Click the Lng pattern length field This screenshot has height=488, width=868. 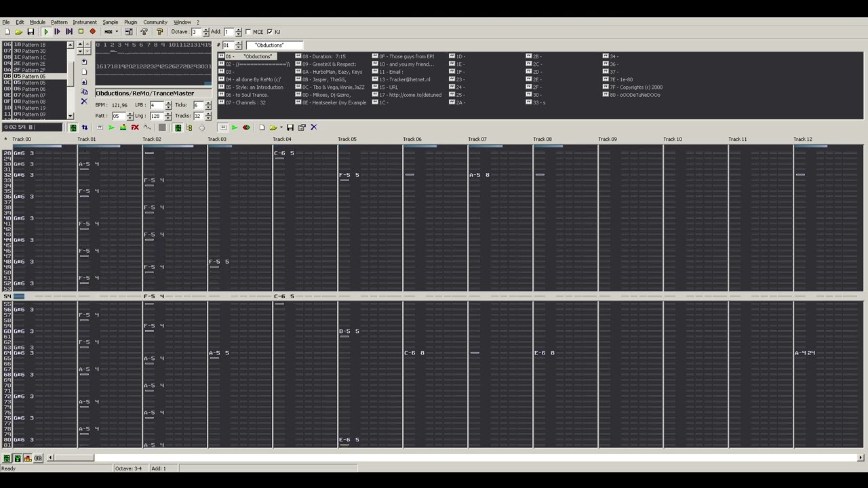tap(157, 116)
